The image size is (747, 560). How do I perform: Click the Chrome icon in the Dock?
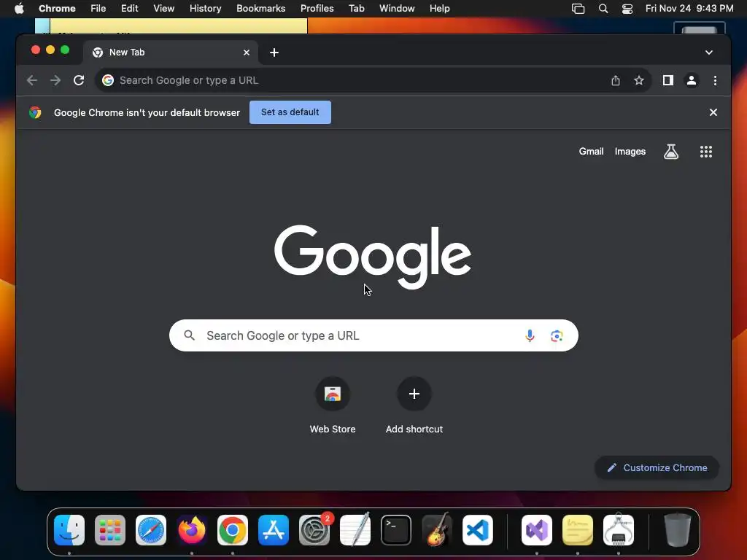(x=233, y=530)
